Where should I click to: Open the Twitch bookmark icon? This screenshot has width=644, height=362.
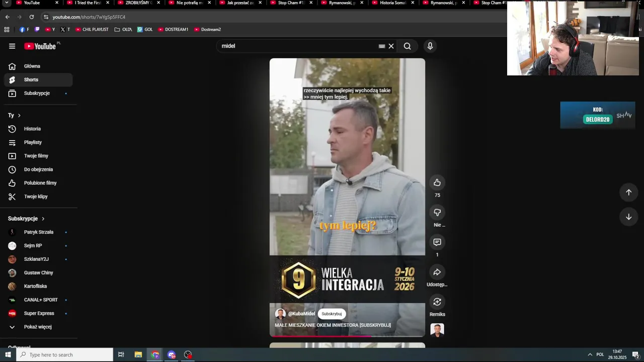coord(37,30)
